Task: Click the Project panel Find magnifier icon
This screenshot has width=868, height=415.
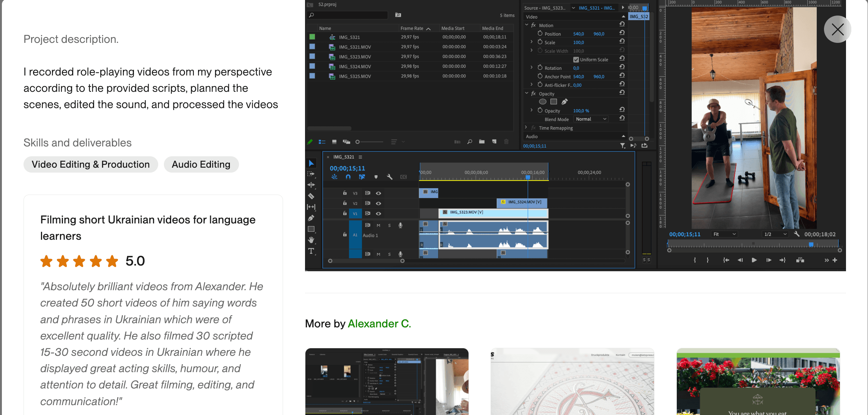Action: [470, 142]
